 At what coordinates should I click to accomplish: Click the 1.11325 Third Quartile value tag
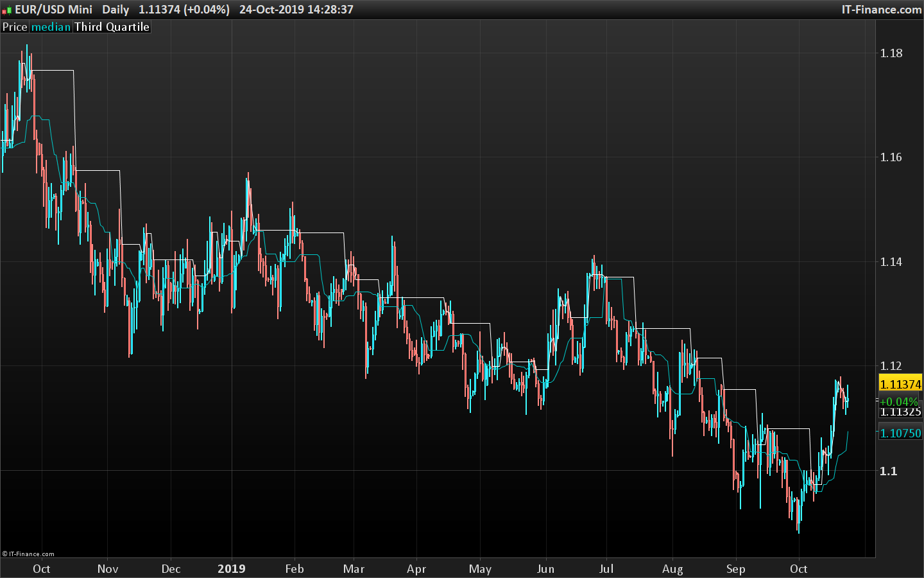click(900, 412)
